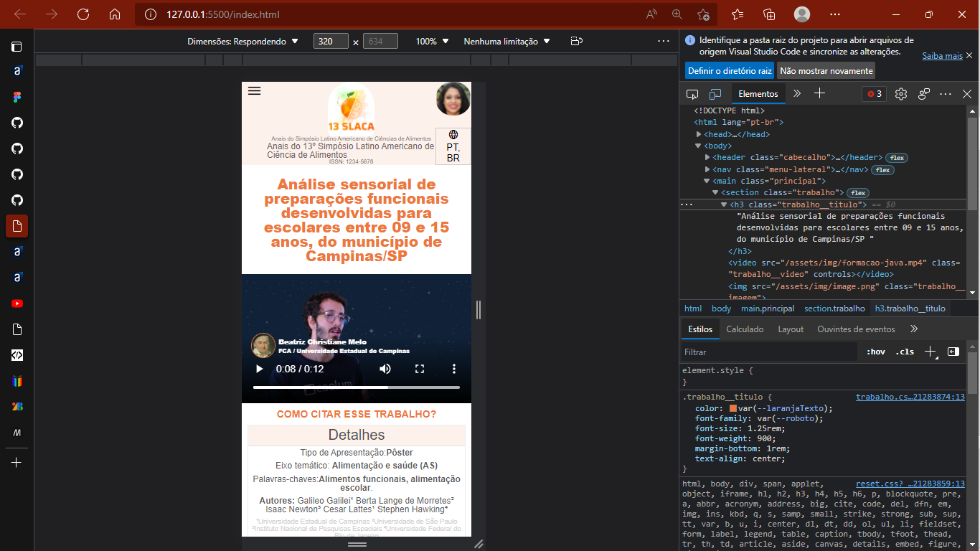Edit the viewport width field 320
Screen dimensions: 980x551
tap(331, 42)
